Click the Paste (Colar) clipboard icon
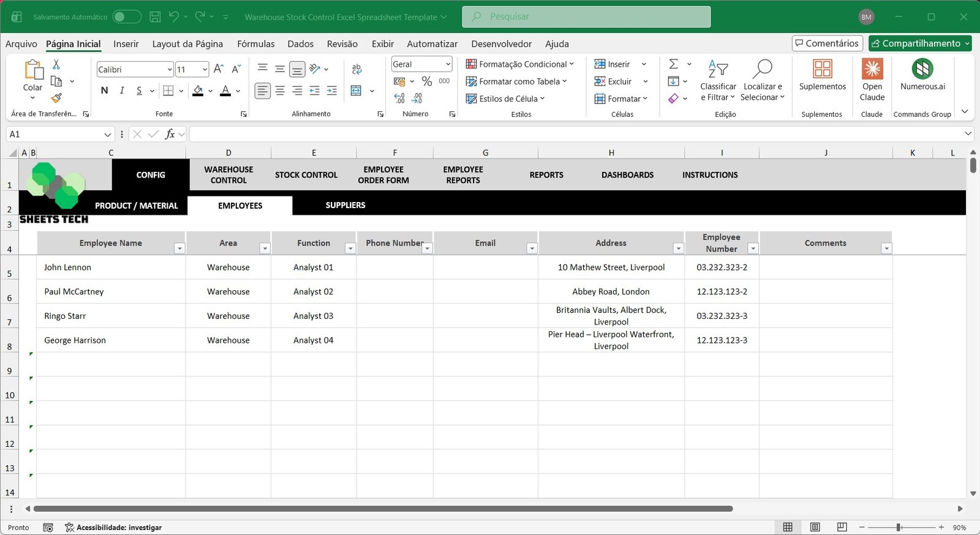 pyautogui.click(x=33, y=70)
